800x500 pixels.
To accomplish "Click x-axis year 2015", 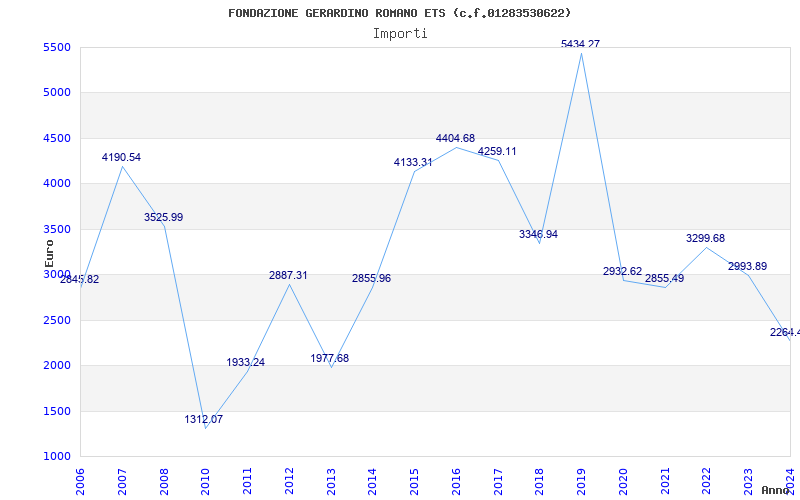I will pyautogui.click(x=414, y=481).
